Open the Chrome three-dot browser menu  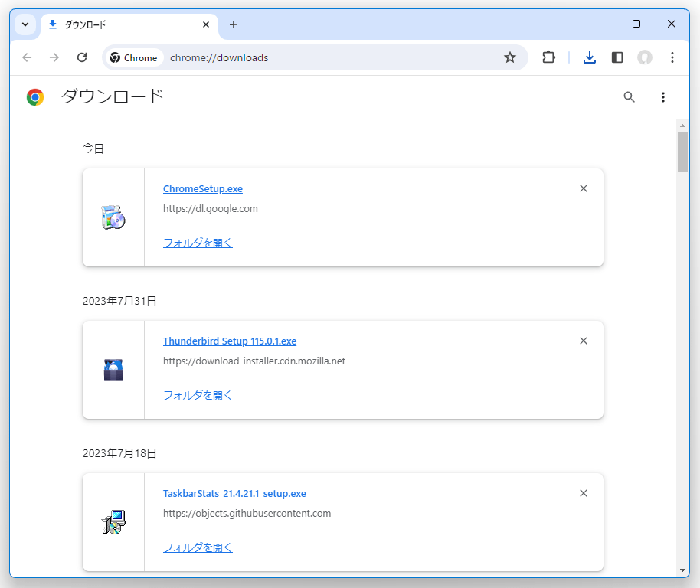672,57
